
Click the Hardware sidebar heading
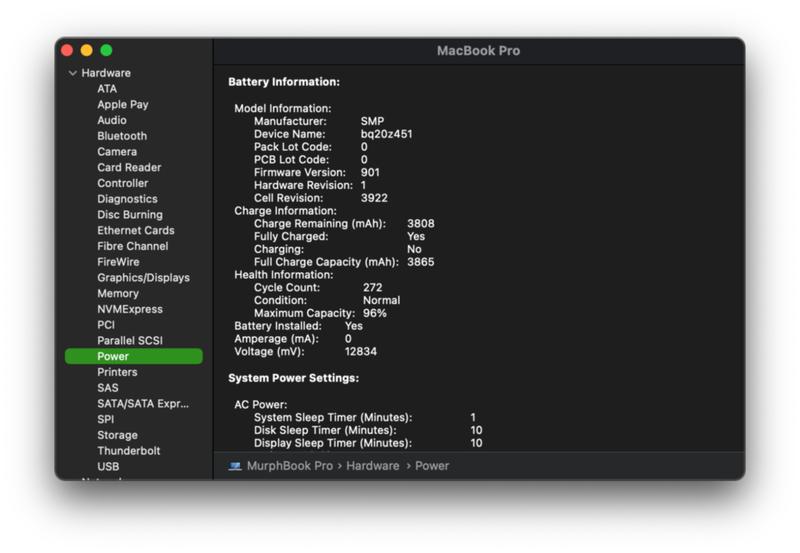click(x=106, y=73)
